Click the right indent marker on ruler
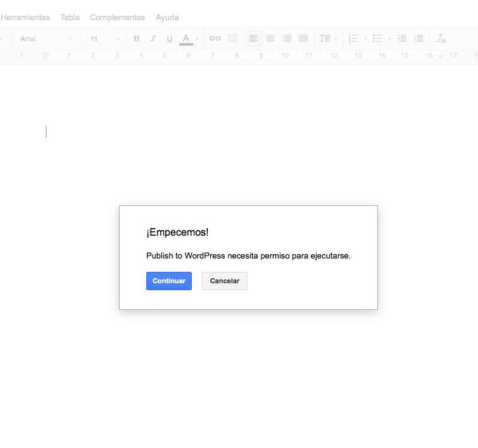This screenshot has height=448, width=478. (x=440, y=56)
